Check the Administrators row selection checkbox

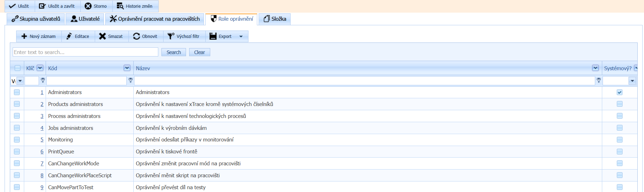(x=17, y=92)
